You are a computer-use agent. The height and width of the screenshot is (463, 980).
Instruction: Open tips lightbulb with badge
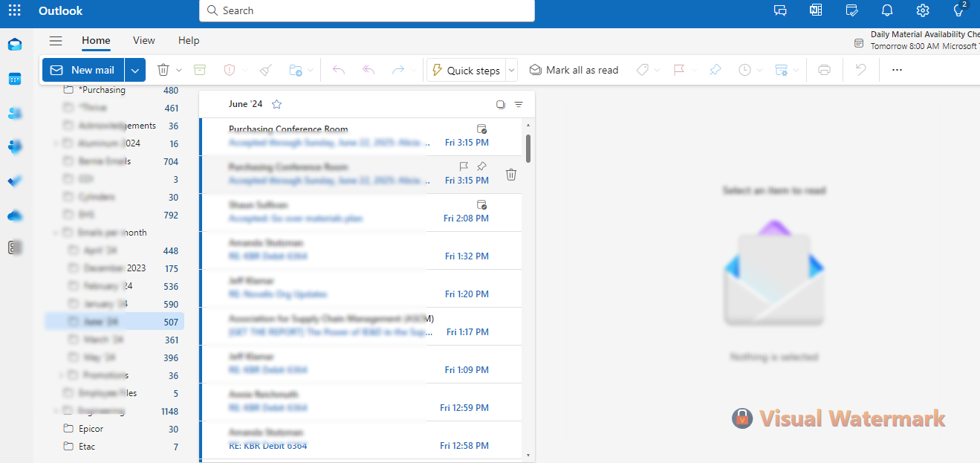click(x=959, y=10)
